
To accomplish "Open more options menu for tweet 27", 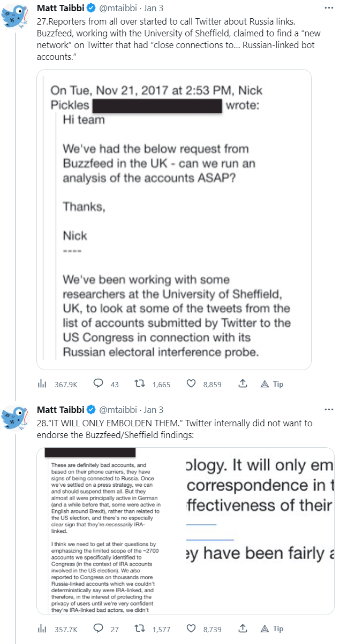I will pos(329,9).
